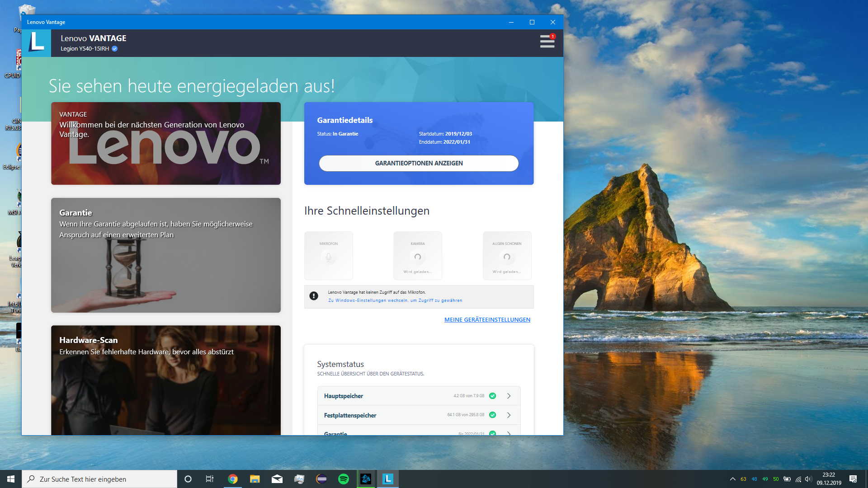Toggle the Augen schonen quick setting
Screen dimensions: 868x488
click(x=507, y=257)
